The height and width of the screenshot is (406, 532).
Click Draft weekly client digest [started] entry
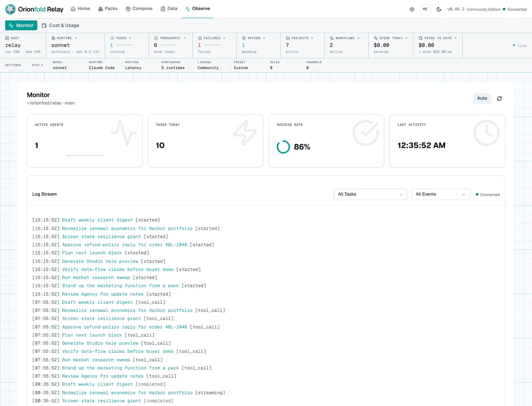point(96,220)
